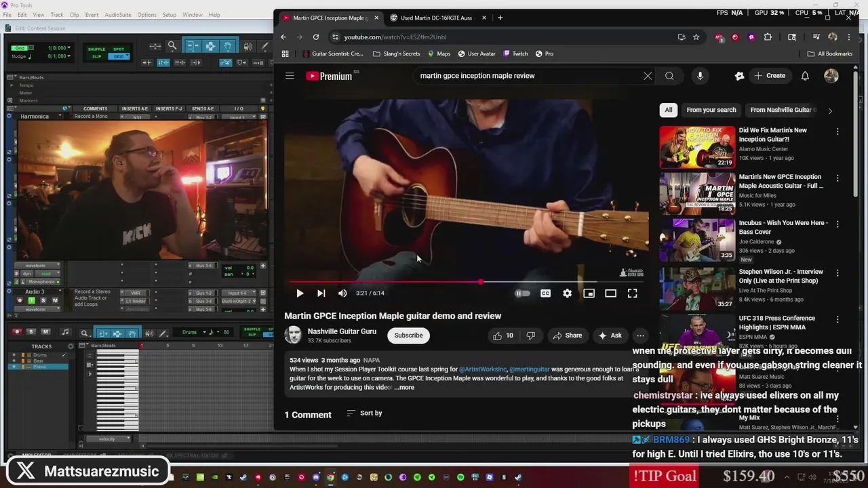Screen dimensions: 868x488
Task: Select the Selector tool in Pro Tools Edit window
Action: [210, 46]
